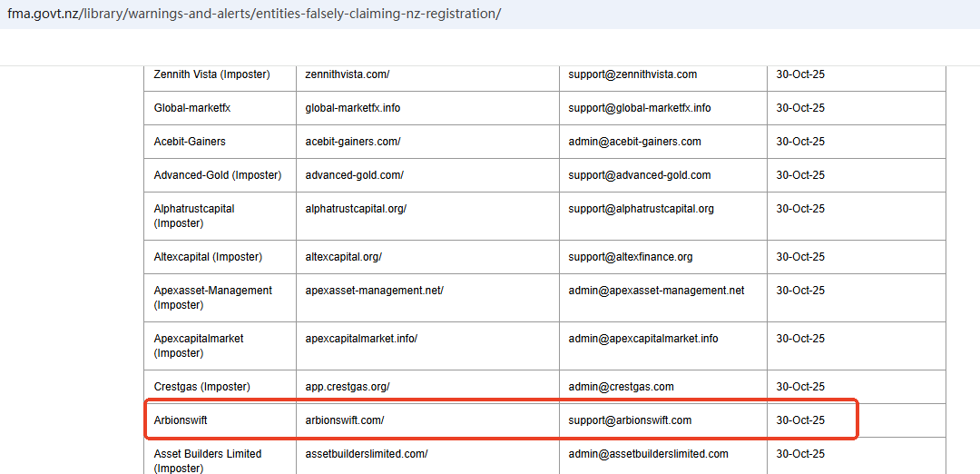This screenshot has width=980, height=474.
Task: Select the 'Apexcapitalmarket (Imposter)' name cell
Action: click(x=220, y=346)
